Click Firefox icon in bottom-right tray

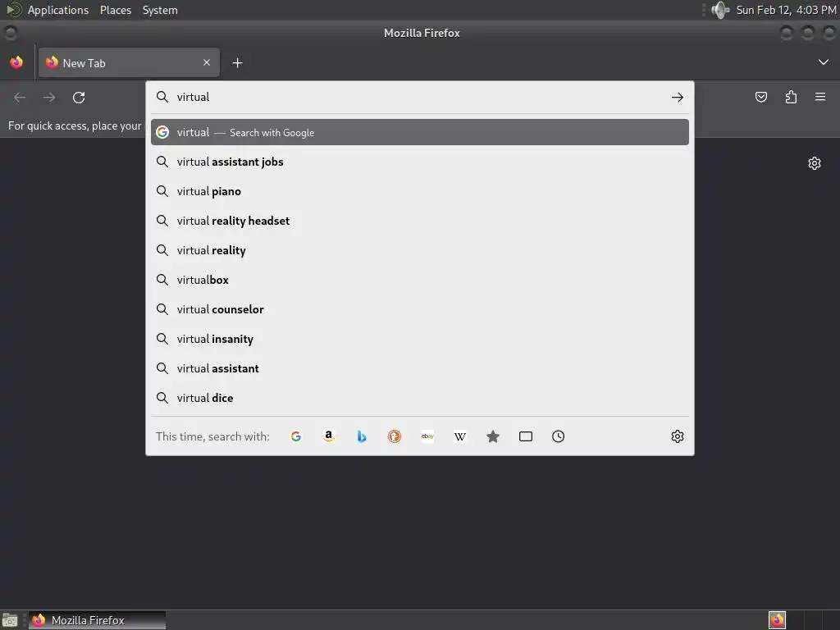click(777, 620)
